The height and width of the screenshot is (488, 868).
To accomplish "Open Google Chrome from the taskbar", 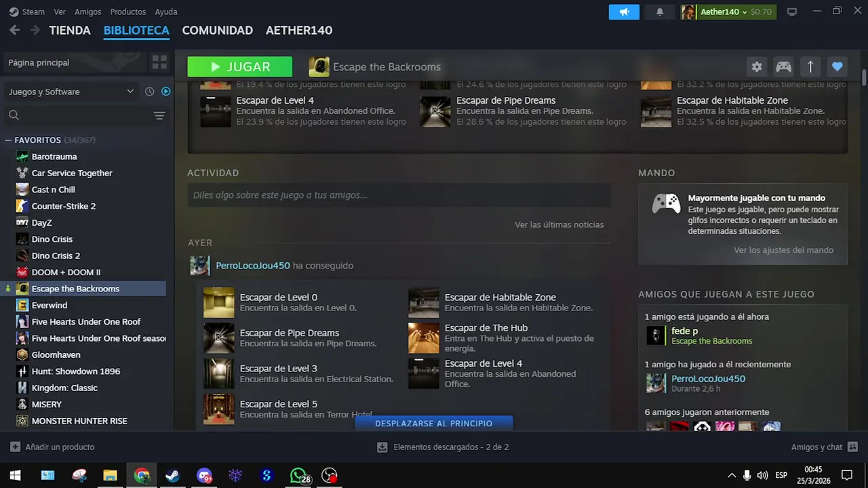I will point(142,475).
